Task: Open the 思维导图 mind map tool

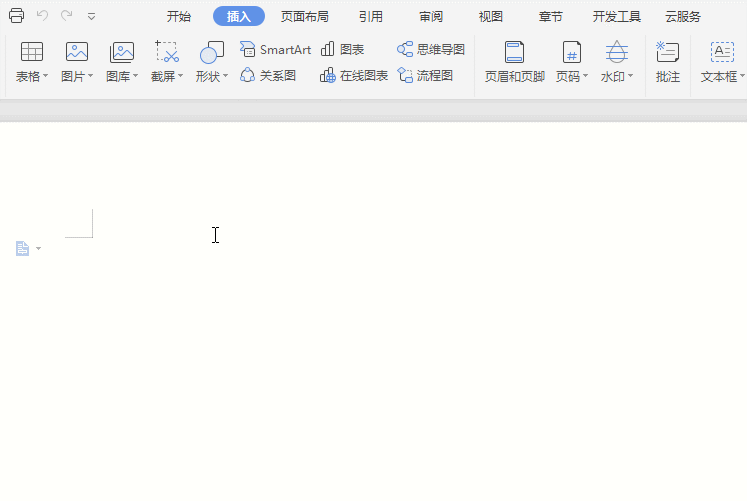Action: 431,50
